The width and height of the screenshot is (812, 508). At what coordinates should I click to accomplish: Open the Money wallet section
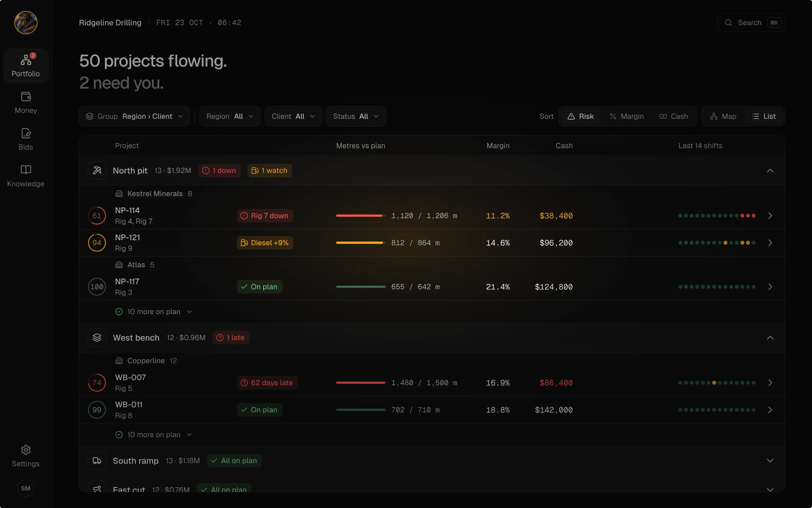click(26, 102)
